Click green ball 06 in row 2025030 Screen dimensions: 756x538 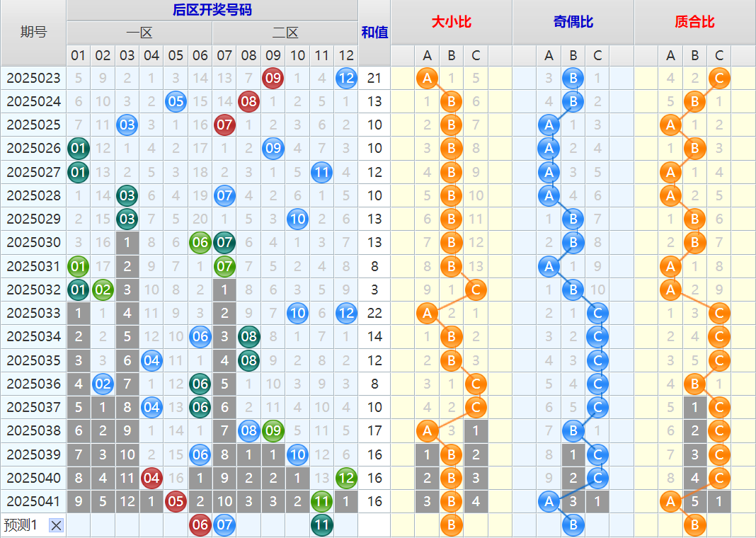tap(200, 243)
